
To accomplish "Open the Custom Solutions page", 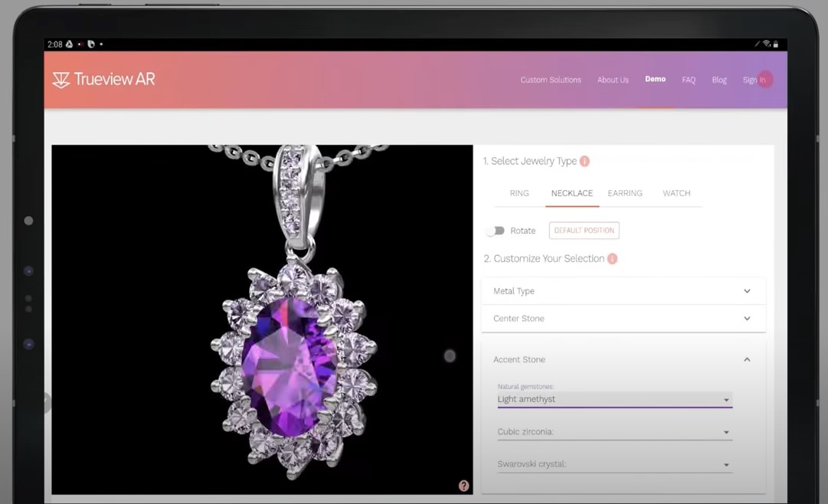I will coord(551,80).
